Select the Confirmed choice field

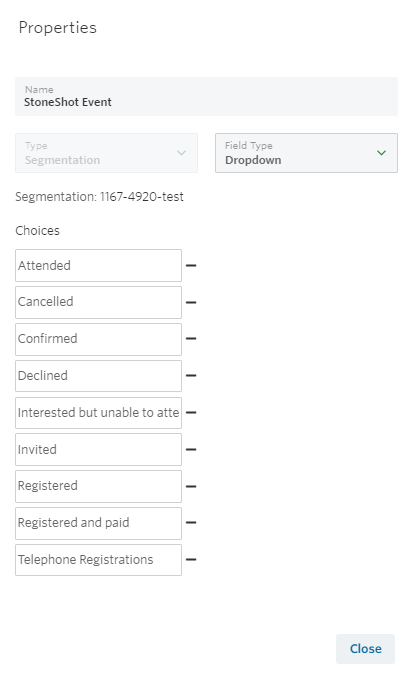[98, 339]
